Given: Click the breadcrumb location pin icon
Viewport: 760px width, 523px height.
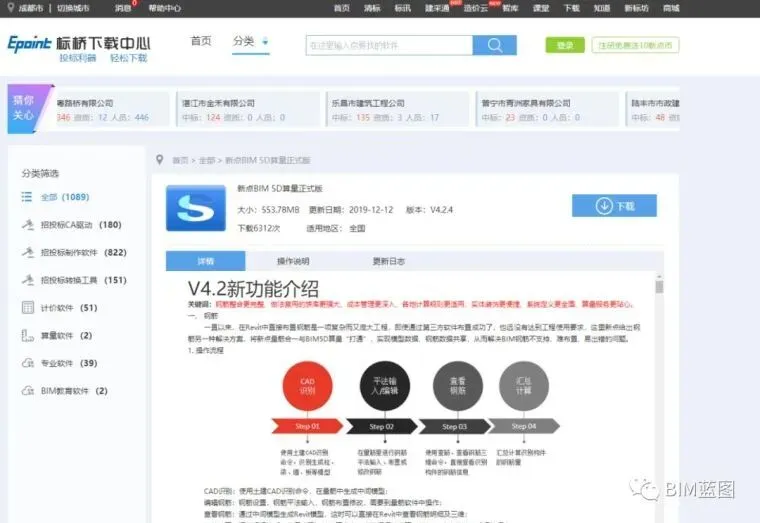Looking at the screenshot, I should click(x=159, y=159).
